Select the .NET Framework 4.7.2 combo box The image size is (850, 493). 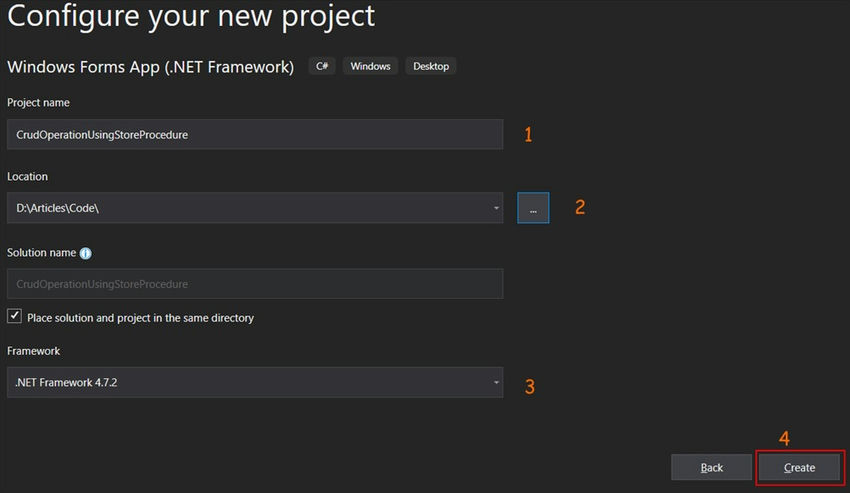click(250, 382)
